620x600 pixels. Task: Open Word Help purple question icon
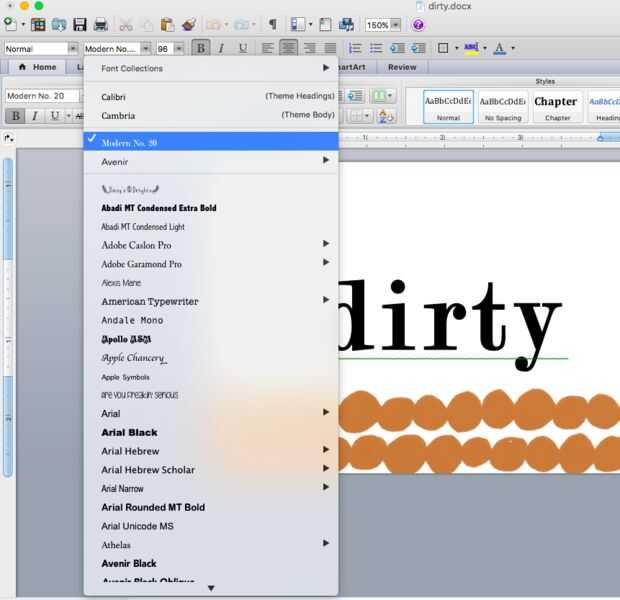click(418, 25)
